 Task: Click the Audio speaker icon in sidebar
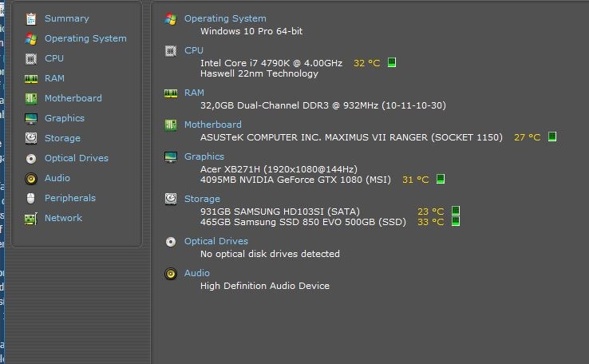click(x=31, y=179)
